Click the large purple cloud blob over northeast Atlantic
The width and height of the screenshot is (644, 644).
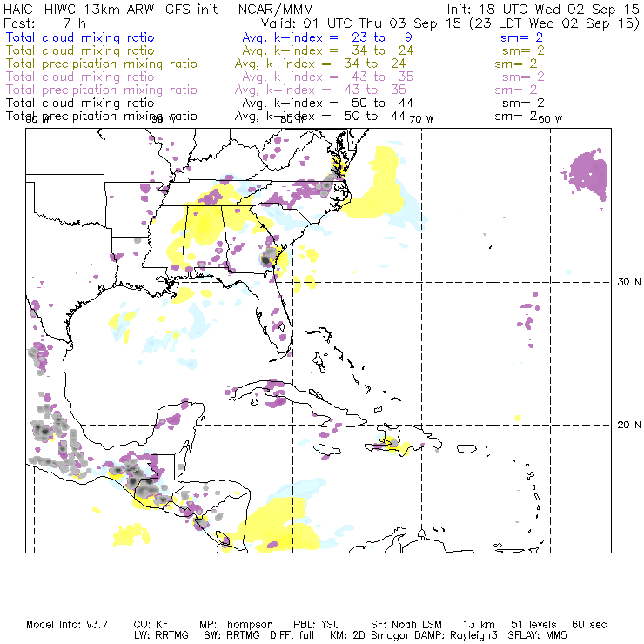coord(587,174)
